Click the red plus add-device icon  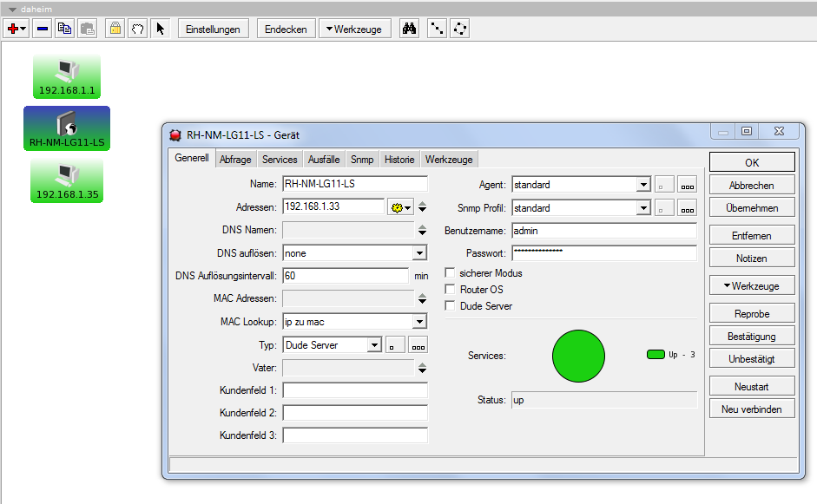(12, 29)
